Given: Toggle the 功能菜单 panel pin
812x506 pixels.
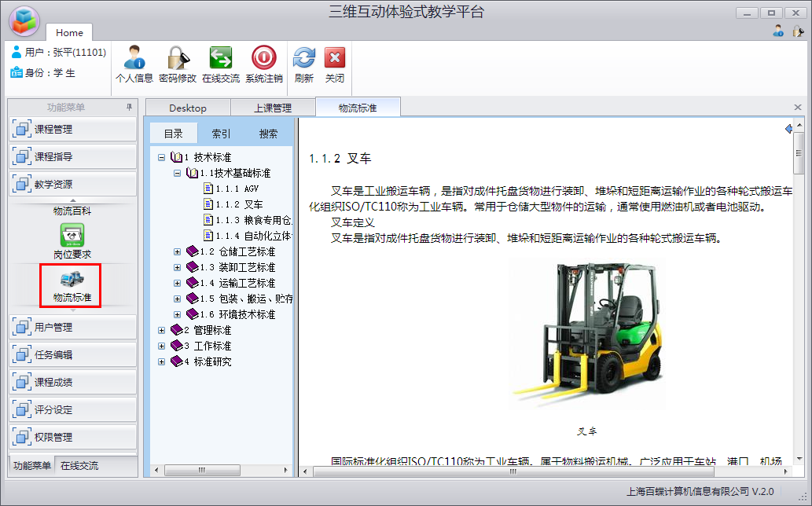Looking at the screenshot, I should (x=129, y=108).
